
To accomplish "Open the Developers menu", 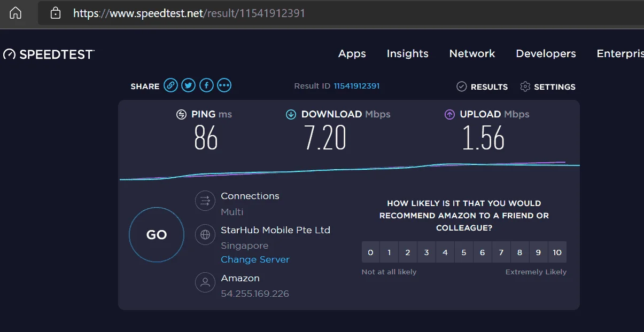I will tap(546, 53).
